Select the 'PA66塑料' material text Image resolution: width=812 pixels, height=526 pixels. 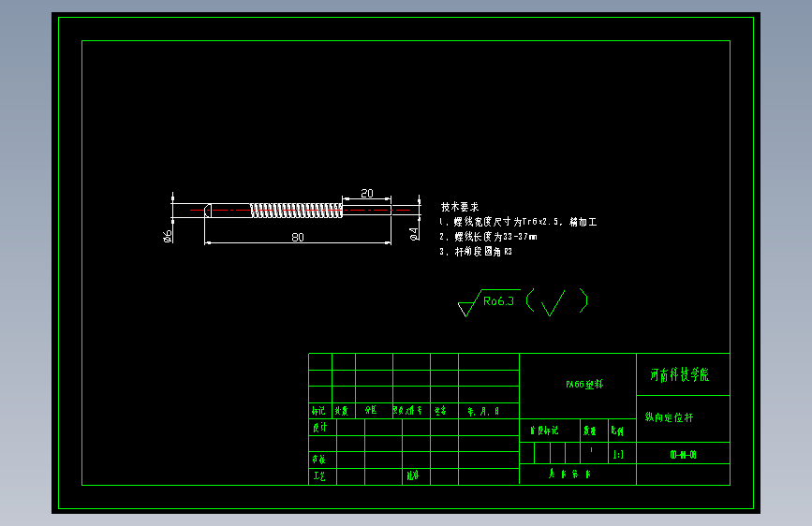pyautogui.click(x=584, y=384)
